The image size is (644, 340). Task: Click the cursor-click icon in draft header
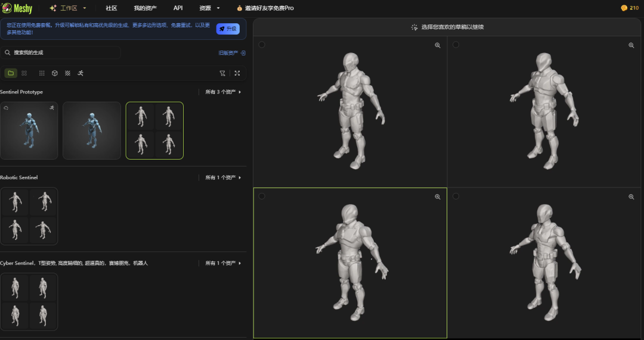click(414, 27)
